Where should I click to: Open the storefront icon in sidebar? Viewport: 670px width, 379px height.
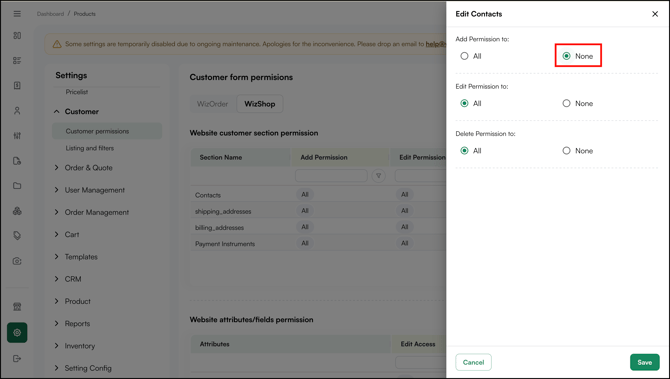pos(17,306)
